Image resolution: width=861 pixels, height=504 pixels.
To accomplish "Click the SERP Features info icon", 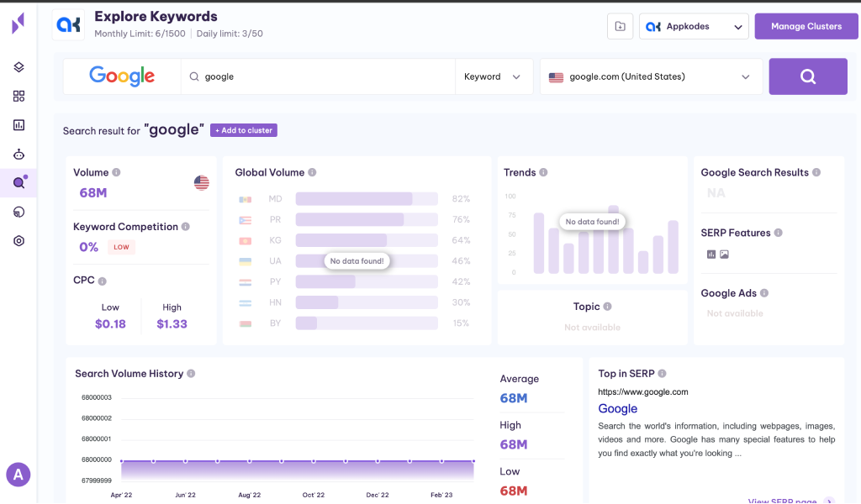I will [778, 233].
